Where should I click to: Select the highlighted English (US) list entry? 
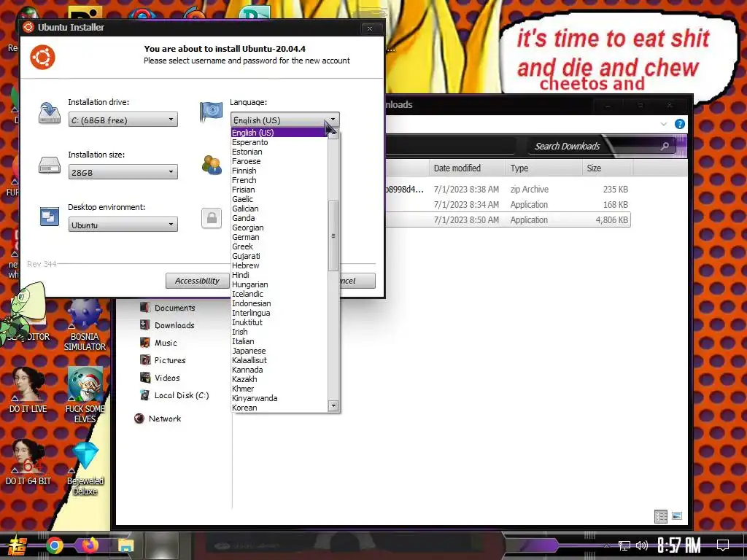[x=279, y=133]
